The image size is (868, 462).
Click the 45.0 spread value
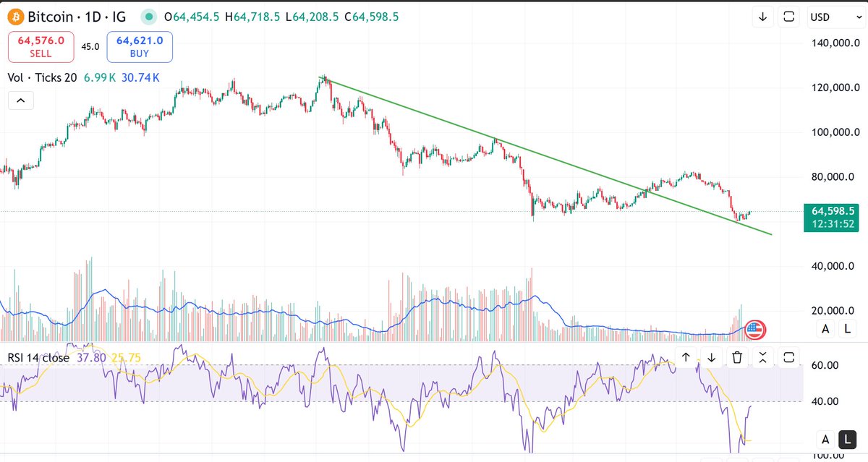click(90, 47)
